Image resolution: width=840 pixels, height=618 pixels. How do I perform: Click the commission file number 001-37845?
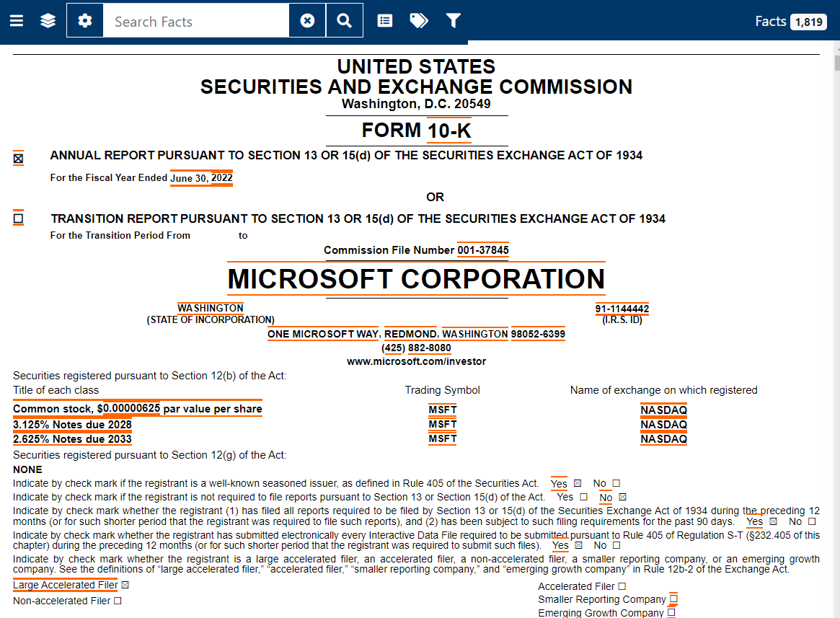click(x=482, y=250)
